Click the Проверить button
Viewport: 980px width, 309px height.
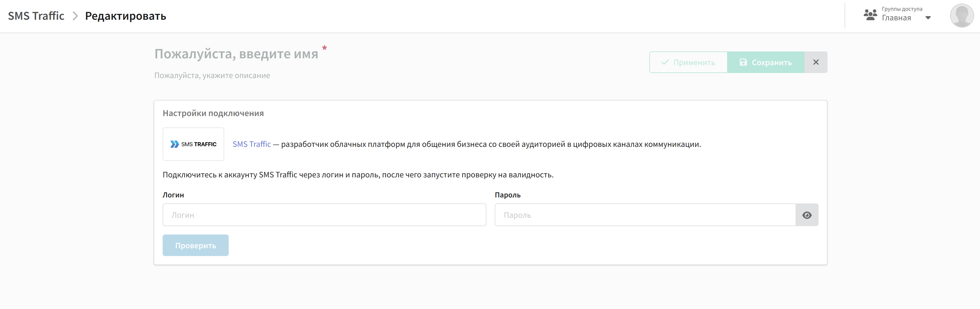pyautogui.click(x=196, y=246)
